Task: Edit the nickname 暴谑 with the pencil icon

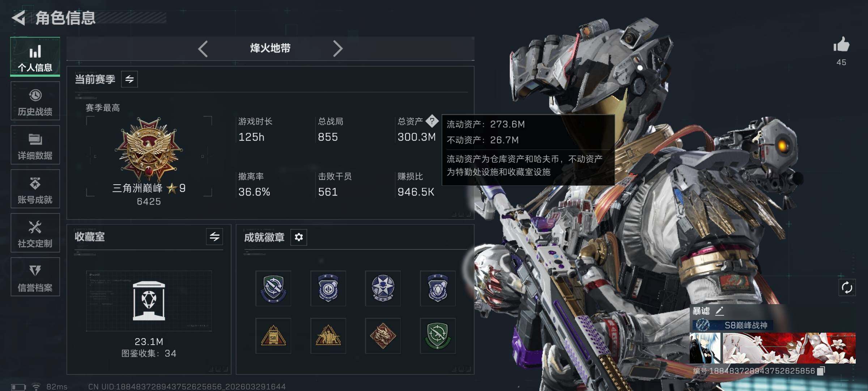Action: [x=719, y=311]
